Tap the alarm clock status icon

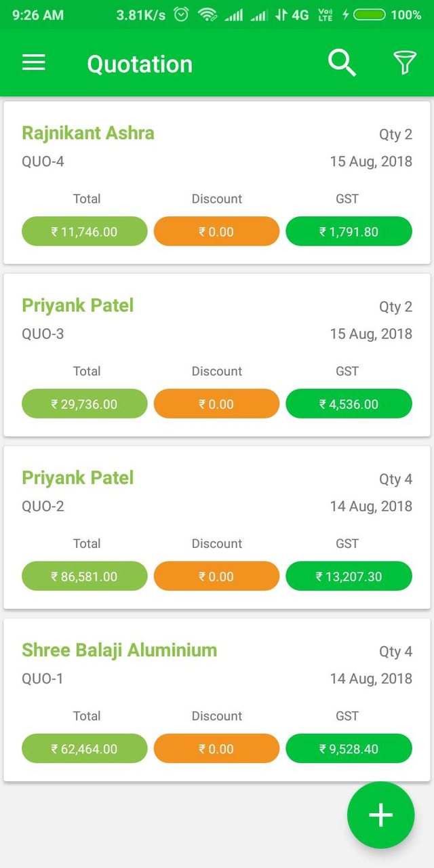point(181,14)
